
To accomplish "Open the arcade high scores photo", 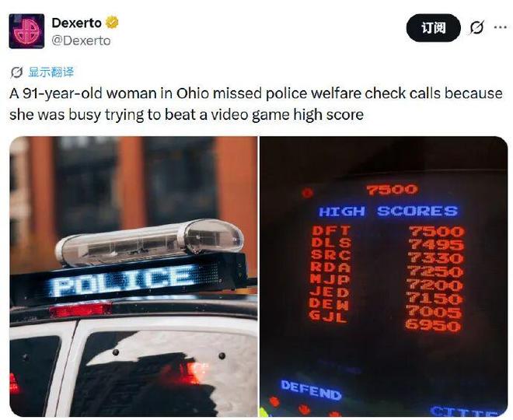I will coord(383,276).
